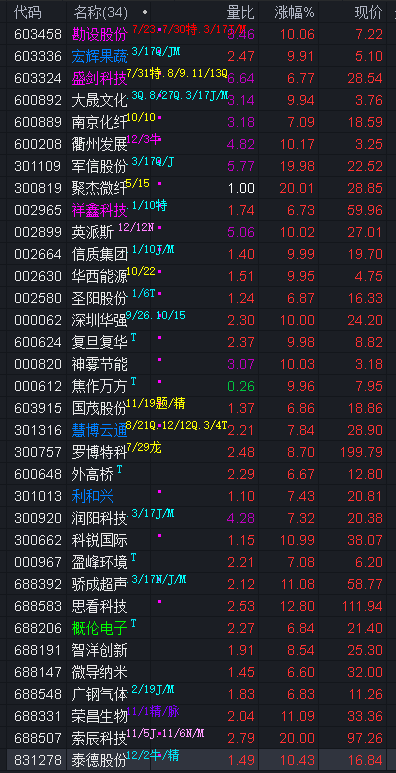Viewport: 396px width, 773px height.
Task: Select 微导纳米 stock name
Action: [100, 671]
